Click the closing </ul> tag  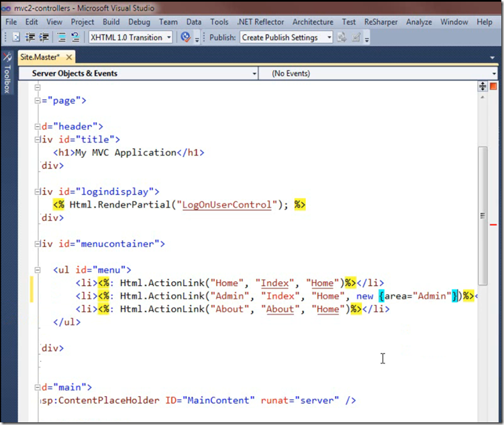(x=67, y=322)
